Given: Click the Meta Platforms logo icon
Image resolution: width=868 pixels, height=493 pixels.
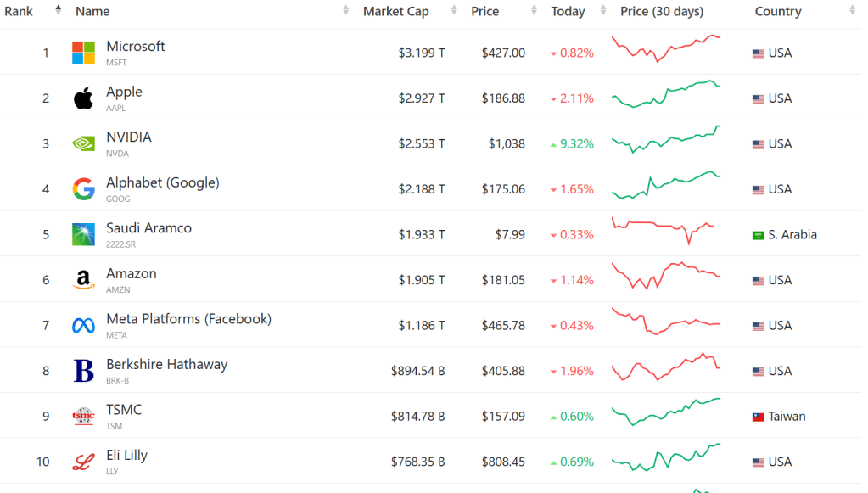Looking at the screenshot, I should click(83, 326).
